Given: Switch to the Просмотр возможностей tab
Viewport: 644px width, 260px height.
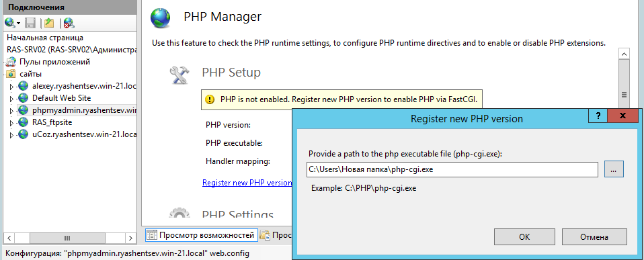Looking at the screenshot, I should coord(201,235).
